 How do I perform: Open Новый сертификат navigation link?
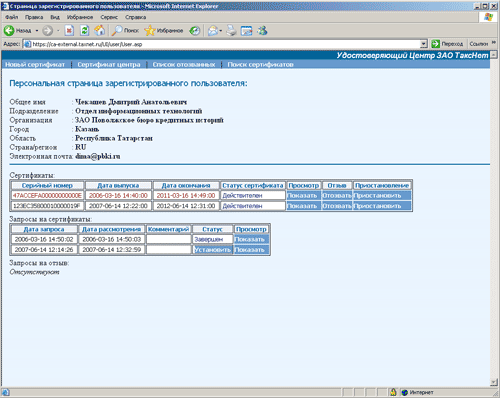coord(35,64)
